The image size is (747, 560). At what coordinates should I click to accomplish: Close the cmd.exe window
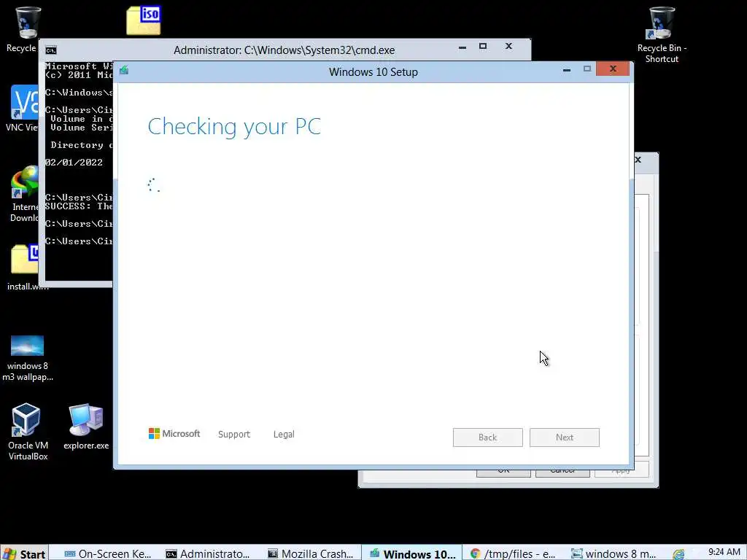(x=508, y=46)
